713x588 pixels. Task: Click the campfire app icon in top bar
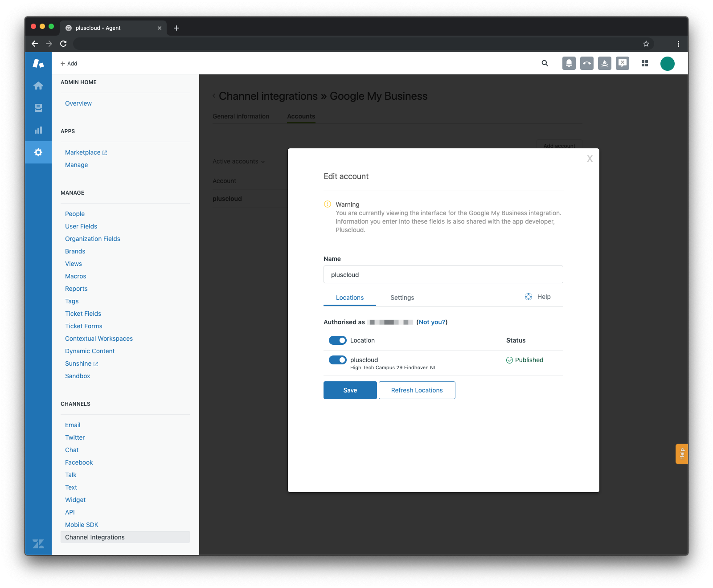click(605, 63)
